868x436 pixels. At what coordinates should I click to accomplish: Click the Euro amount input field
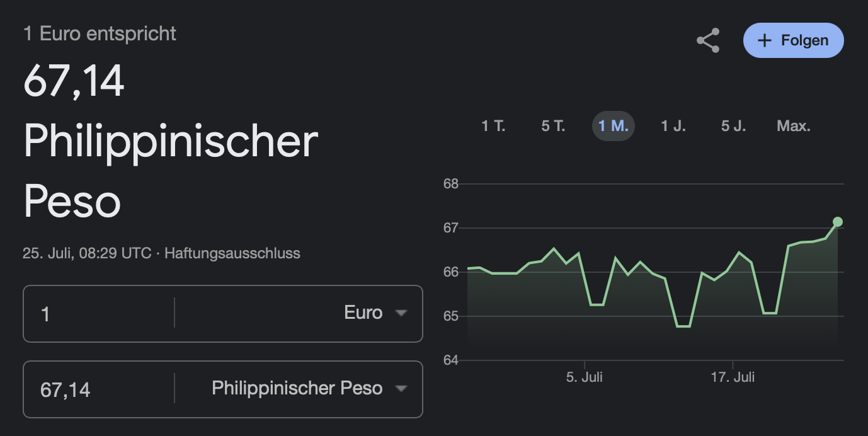99,314
